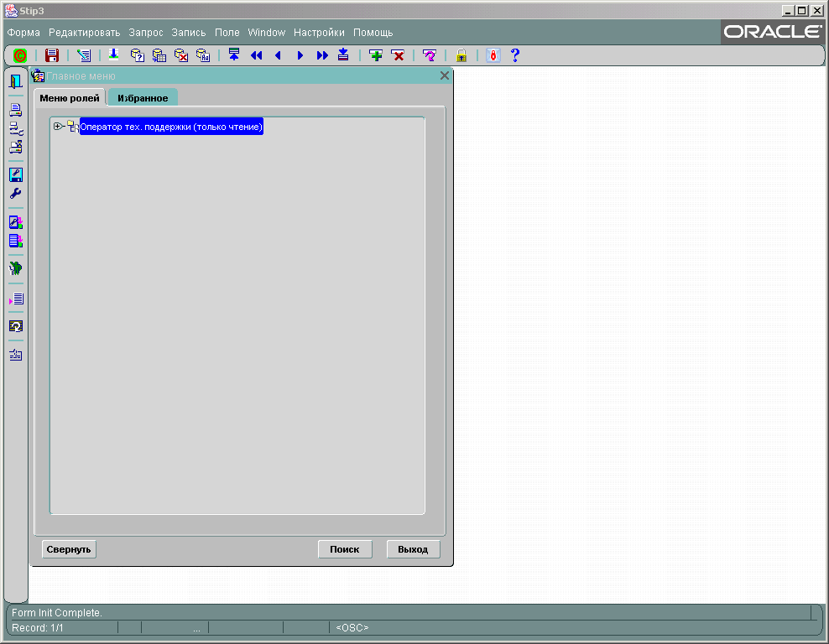This screenshot has width=829, height=644.
Task: Click the 'Свернуть' button
Action: 69,549
